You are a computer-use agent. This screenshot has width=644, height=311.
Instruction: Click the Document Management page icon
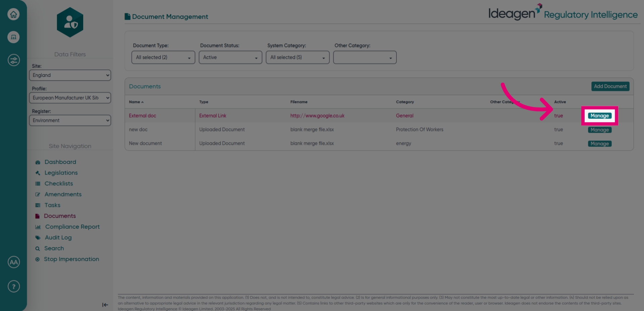127,16
